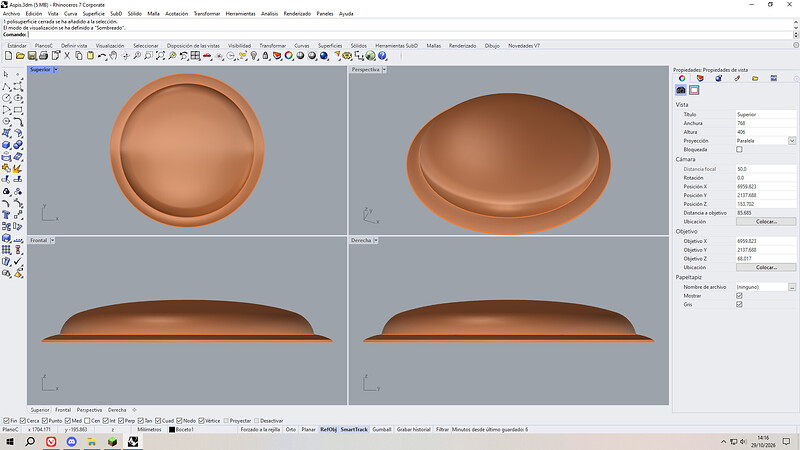The height and width of the screenshot is (450, 800).
Task: Switch to the Perspectiva viewport tab at bottom
Action: [x=89, y=410]
